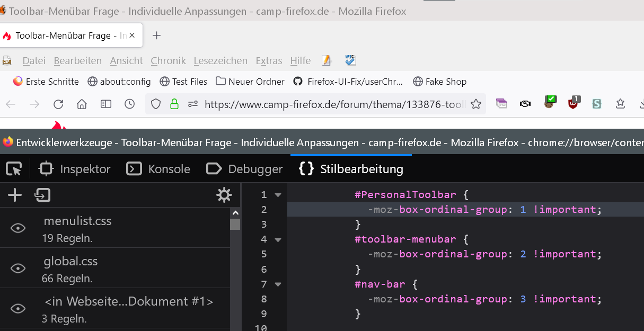
Task: Fold the #nav-bar rule at line 7
Action: (278, 284)
